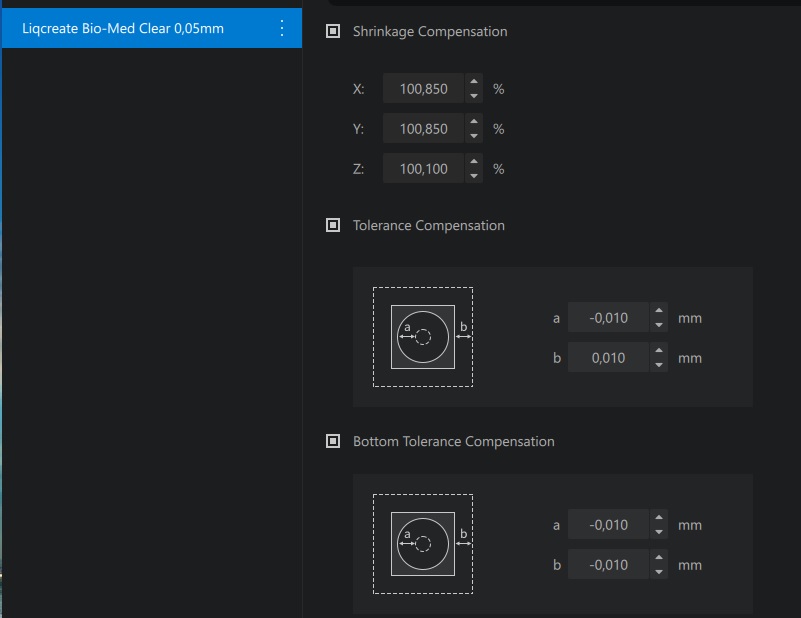Image resolution: width=801 pixels, height=618 pixels.
Task: Toggle the Tolerance Compensation checkbox
Action: [x=333, y=226]
